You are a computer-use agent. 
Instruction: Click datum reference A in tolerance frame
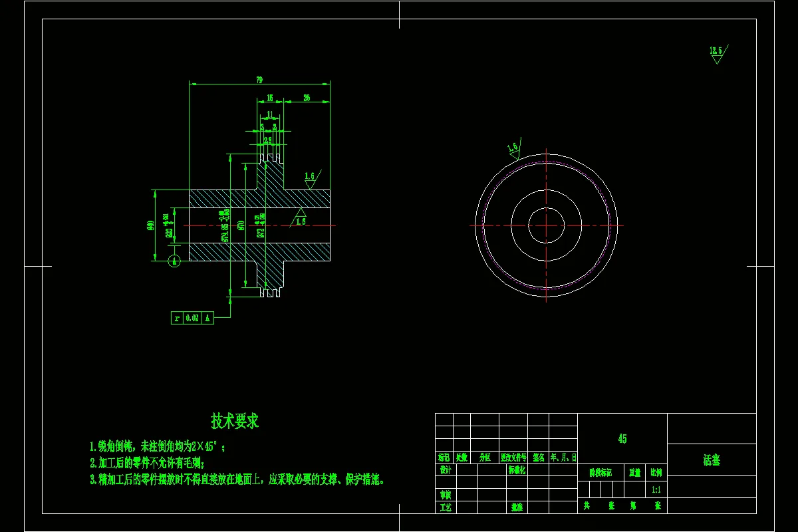207,318
